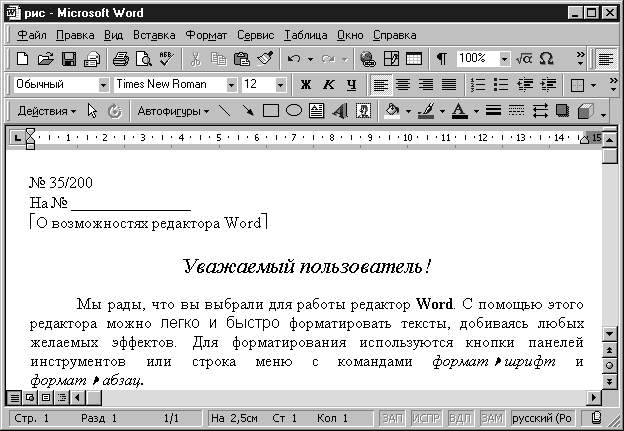Click the font color A swatch

tap(458, 111)
